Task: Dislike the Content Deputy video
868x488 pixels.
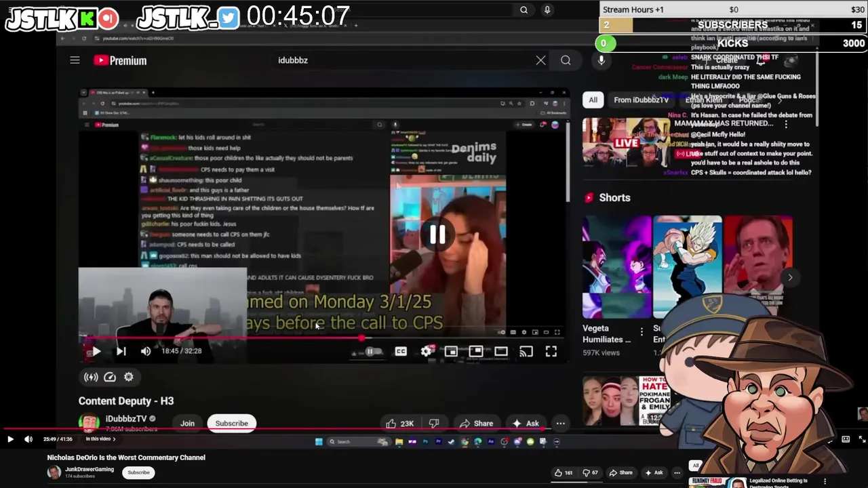Action: point(434,424)
